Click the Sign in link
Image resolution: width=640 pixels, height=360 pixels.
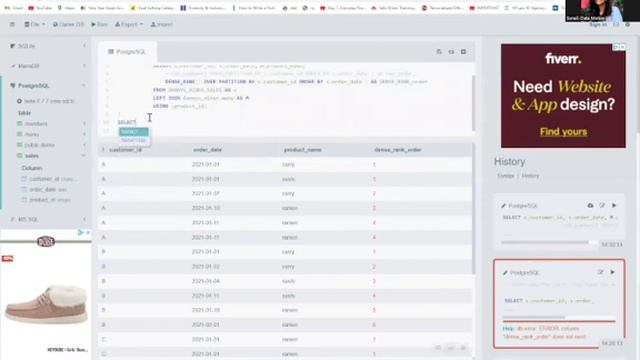(x=598, y=25)
